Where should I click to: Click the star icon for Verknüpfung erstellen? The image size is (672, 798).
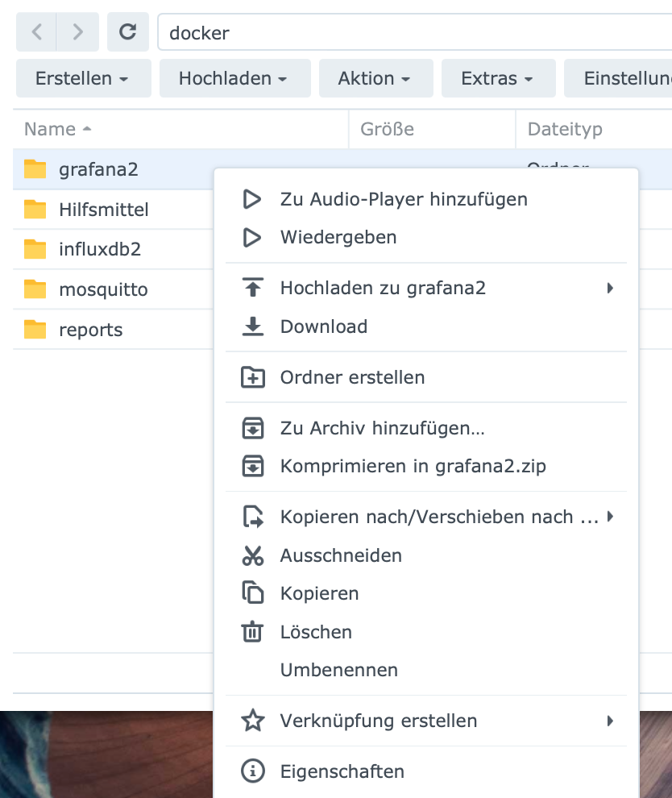click(253, 721)
